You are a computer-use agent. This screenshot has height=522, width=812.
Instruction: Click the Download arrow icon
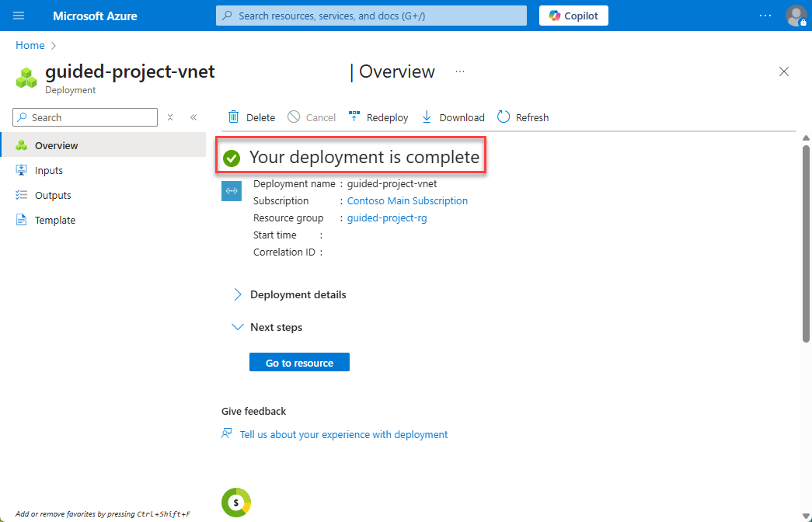point(427,117)
